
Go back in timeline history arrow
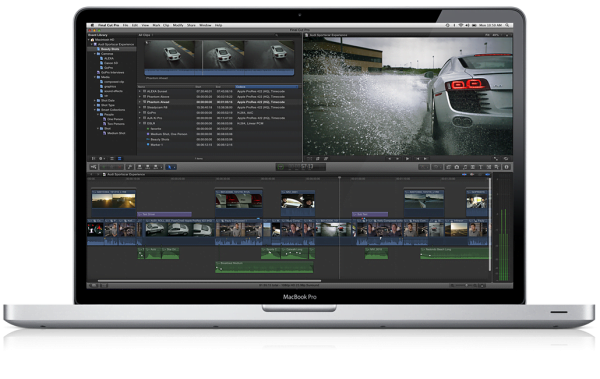coord(91,175)
